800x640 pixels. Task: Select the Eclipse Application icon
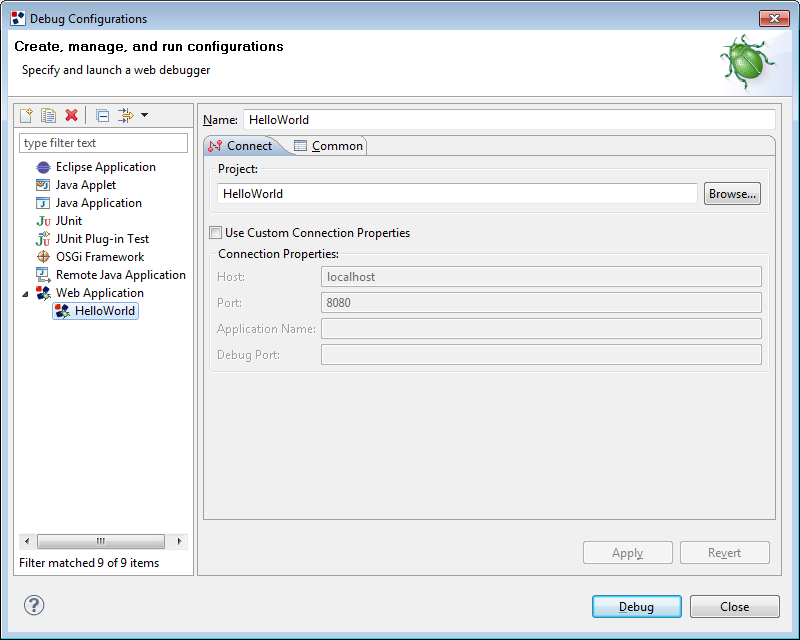click(43, 167)
